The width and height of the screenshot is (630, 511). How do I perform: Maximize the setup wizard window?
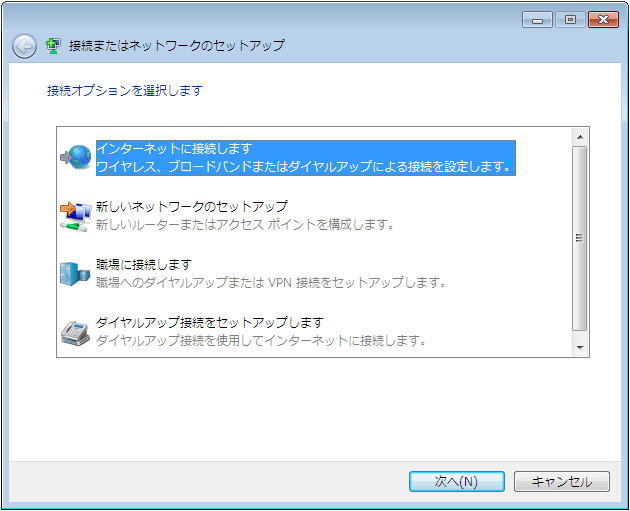point(570,20)
